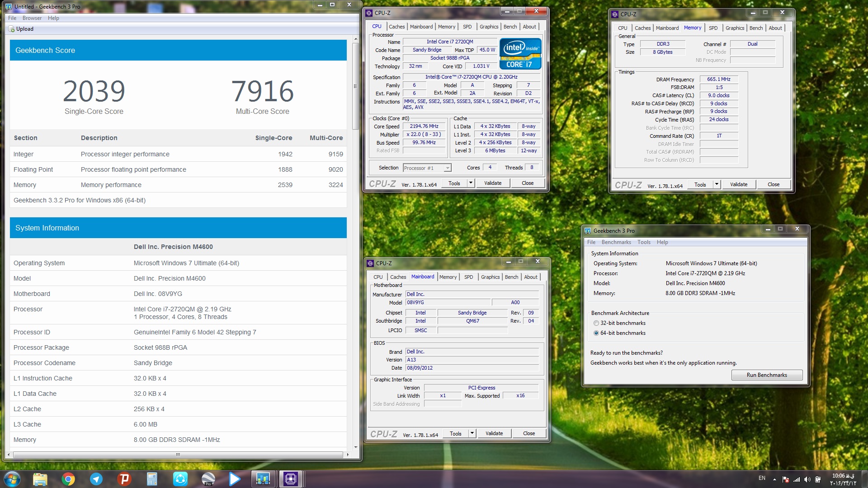Click the BIOS Version field A13
This screenshot has width=868, height=488.
(x=472, y=360)
